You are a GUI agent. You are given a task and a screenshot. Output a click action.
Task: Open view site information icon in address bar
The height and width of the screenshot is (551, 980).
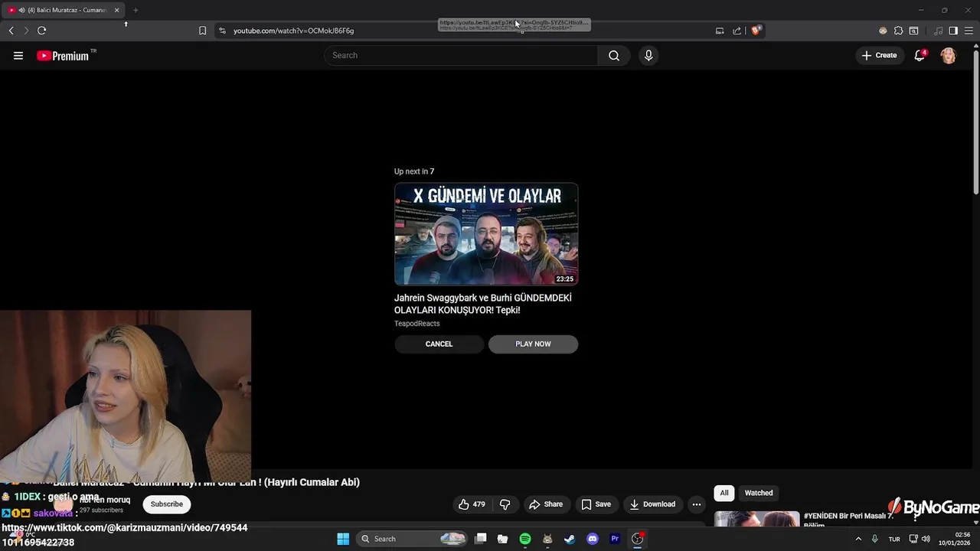(222, 31)
